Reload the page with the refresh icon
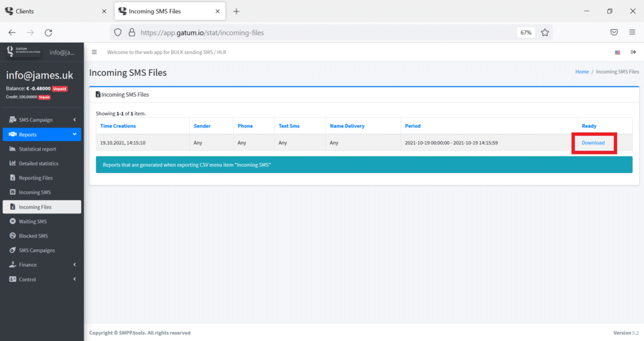Image resolution: width=644 pixels, height=341 pixels. 48,33
